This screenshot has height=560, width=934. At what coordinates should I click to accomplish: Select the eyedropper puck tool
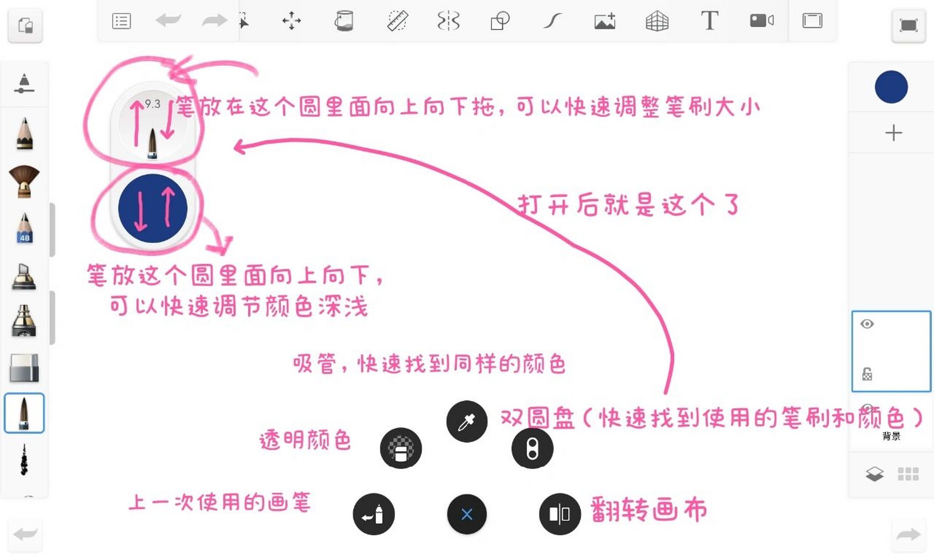point(466,421)
